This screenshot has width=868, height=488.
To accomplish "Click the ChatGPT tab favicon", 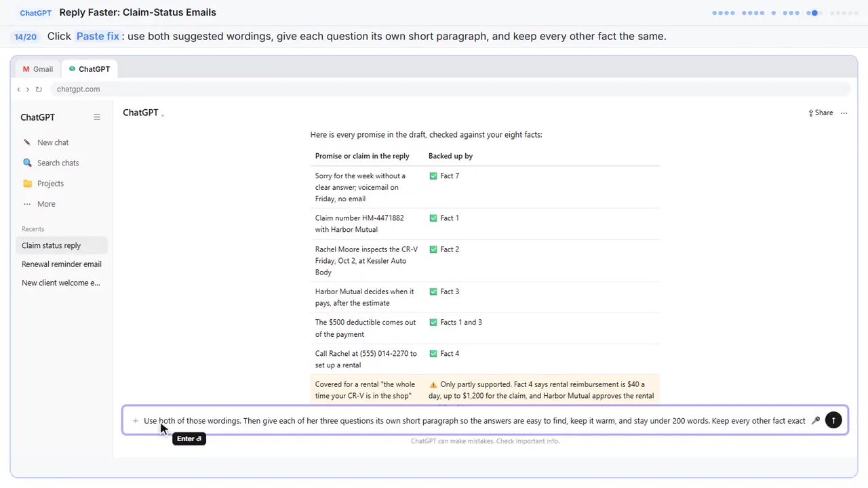I will point(72,69).
